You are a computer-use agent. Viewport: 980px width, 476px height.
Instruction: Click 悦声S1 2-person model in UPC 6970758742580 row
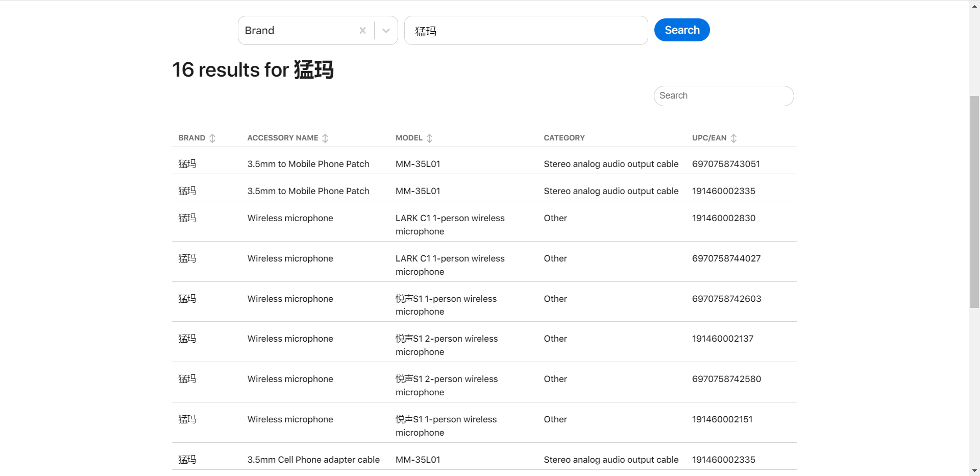(x=446, y=386)
